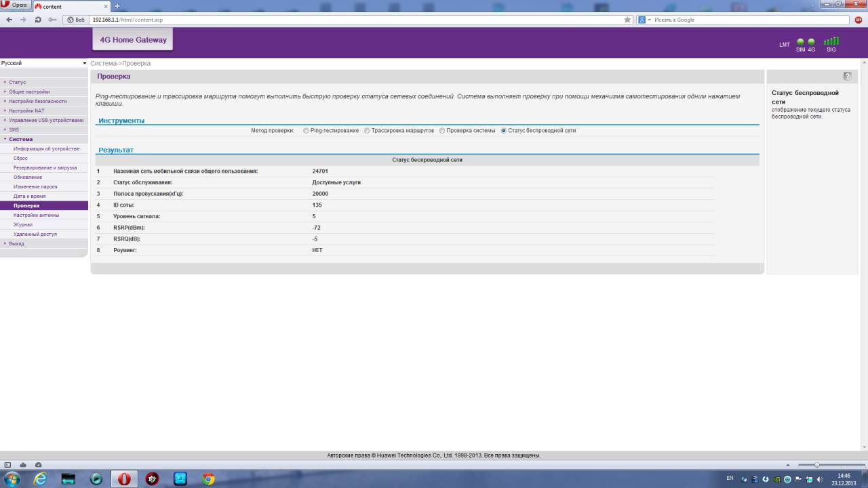Screen dimensions: 868x488
Task: Click the taskbar clock showing 14:46
Action: (843, 479)
